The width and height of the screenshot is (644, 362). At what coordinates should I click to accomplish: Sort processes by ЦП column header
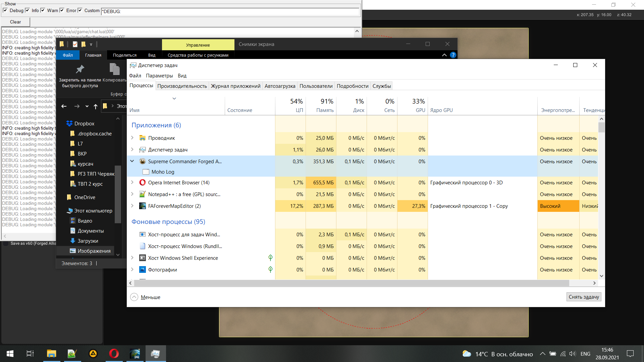(290, 106)
